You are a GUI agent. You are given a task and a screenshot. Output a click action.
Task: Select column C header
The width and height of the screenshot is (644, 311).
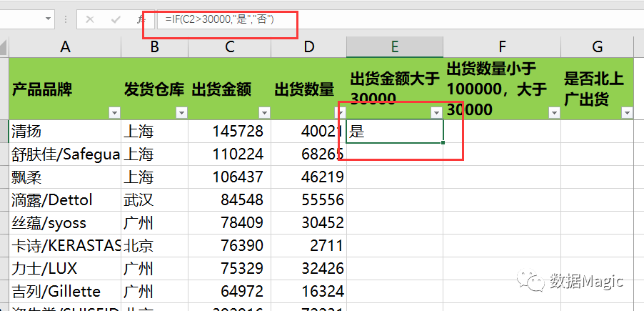[230, 47]
